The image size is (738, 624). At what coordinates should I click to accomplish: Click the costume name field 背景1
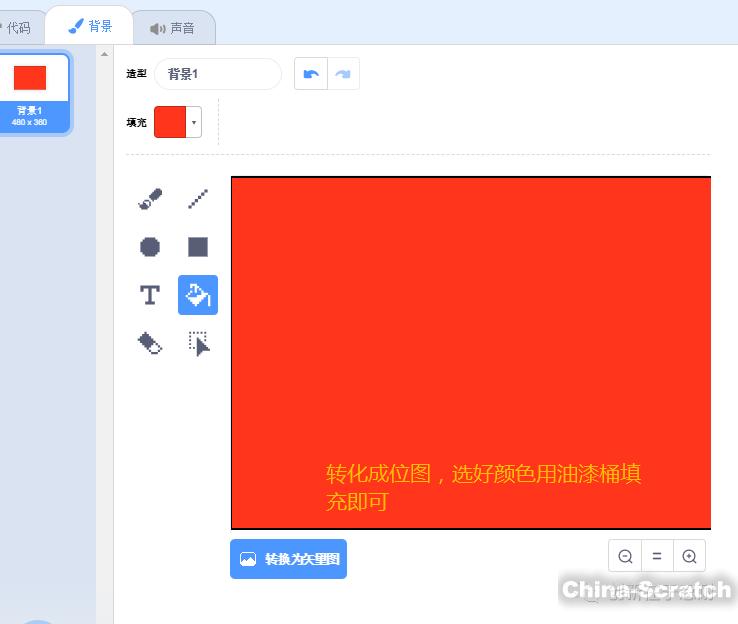[x=218, y=74]
